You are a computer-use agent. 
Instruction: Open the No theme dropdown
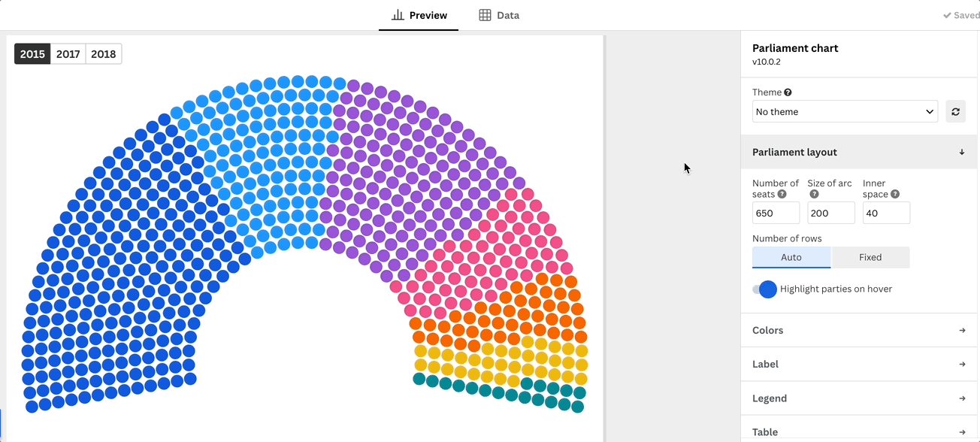(x=845, y=111)
